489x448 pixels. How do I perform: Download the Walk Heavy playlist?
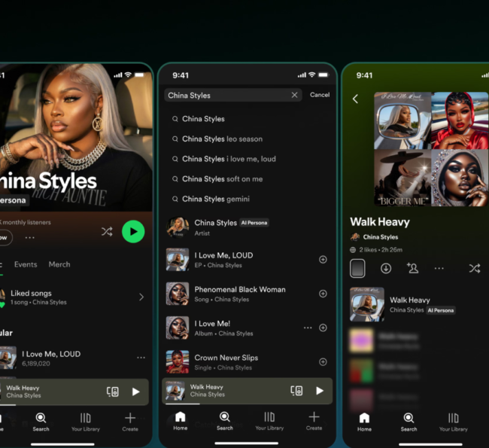(x=386, y=268)
